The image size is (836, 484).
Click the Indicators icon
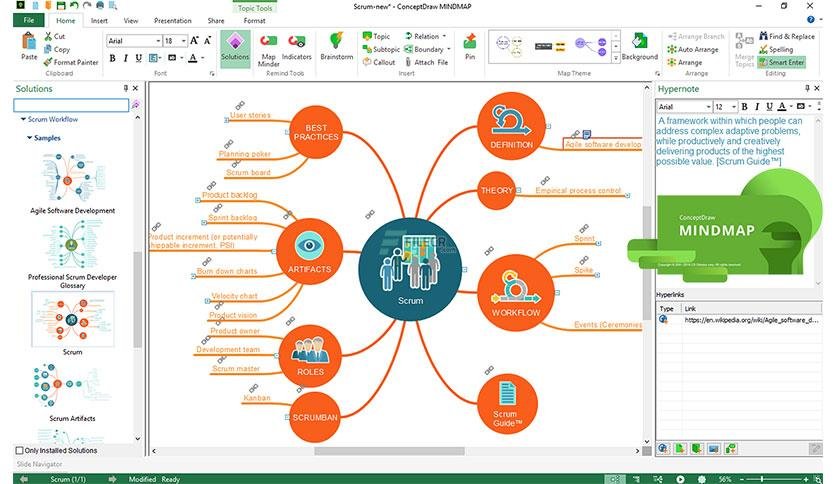(296, 47)
